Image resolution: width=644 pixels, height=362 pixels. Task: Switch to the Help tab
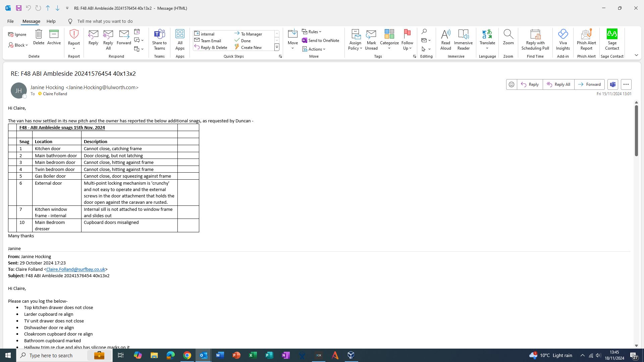tap(51, 21)
